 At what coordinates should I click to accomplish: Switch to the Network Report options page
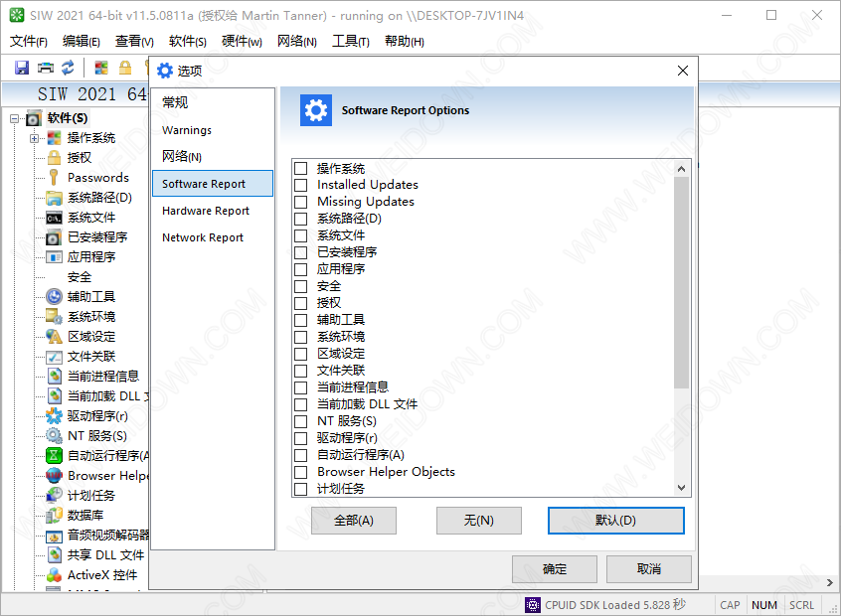coord(213,237)
